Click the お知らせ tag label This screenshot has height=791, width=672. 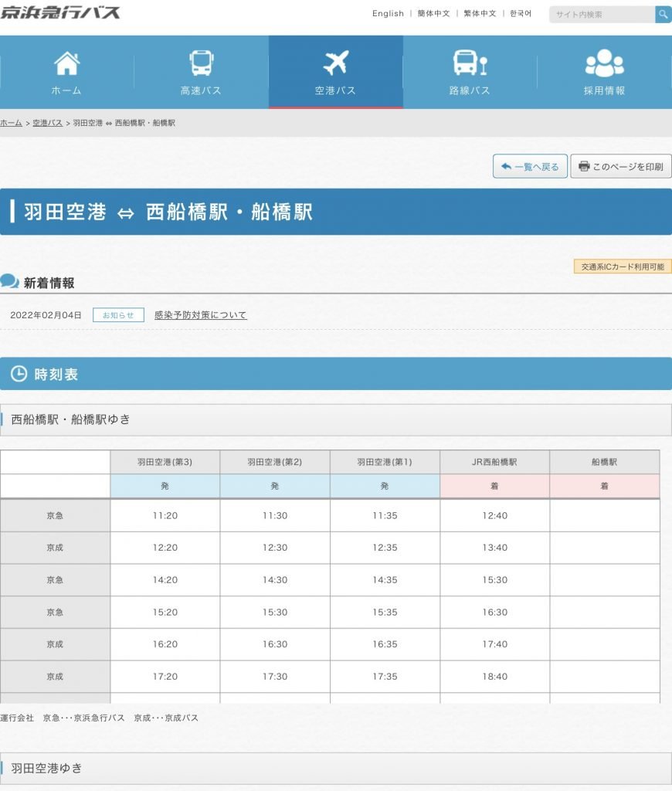pyautogui.click(x=118, y=315)
